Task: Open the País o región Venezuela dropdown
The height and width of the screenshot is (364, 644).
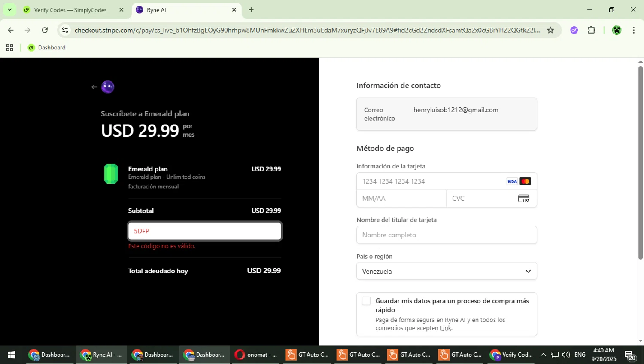Action: pyautogui.click(x=447, y=271)
